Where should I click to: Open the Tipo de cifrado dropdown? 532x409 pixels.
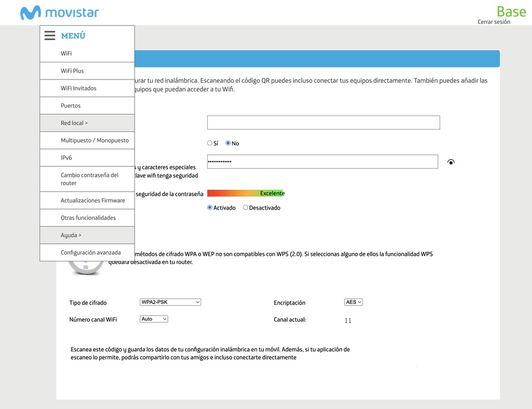170,301
